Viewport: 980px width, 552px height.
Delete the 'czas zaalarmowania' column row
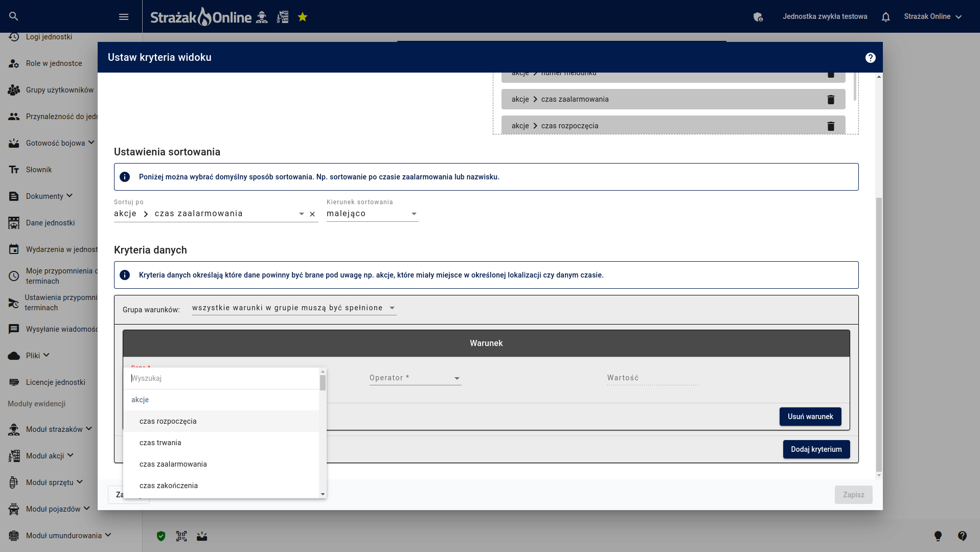[x=831, y=99]
